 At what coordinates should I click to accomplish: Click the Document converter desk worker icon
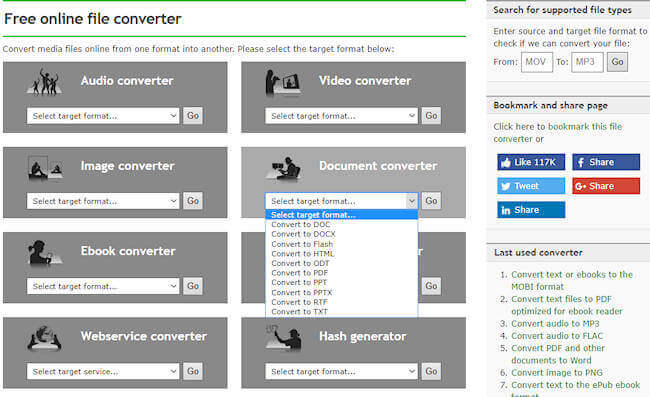tap(283, 169)
